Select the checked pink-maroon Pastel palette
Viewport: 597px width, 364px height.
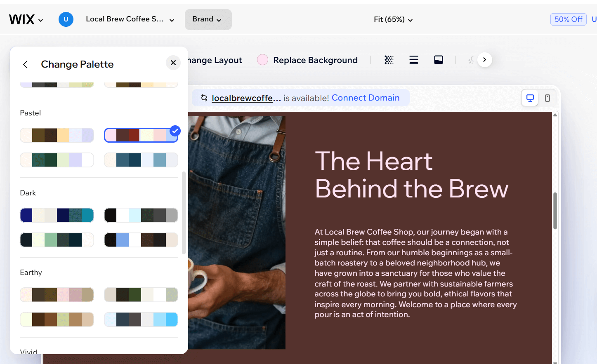click(x=141, y=135)
